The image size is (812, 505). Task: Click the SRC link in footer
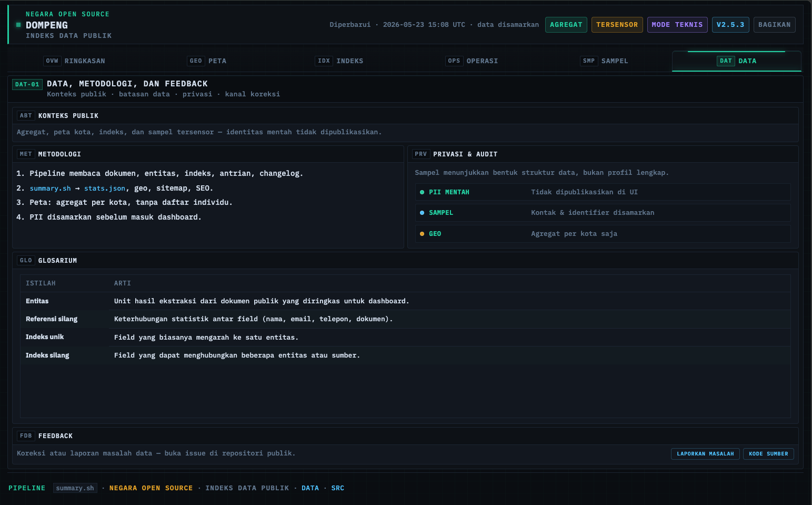tap(337, 488)
